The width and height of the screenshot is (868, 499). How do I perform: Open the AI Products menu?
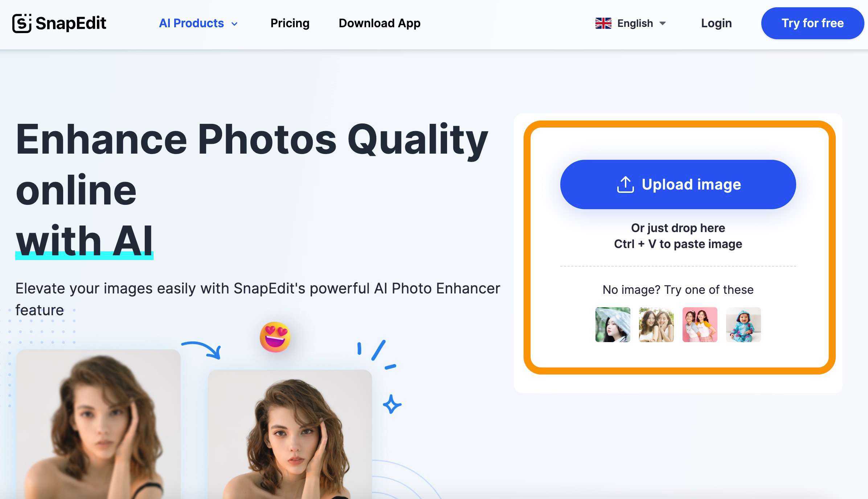click(x=200, y=23)
